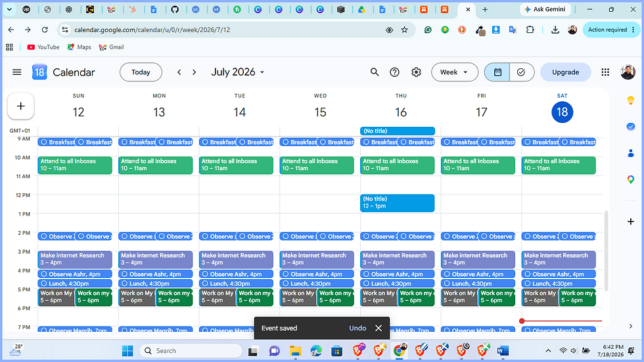Viewport: 644px width, 362px height.
Task: Click the Upgrade button
Action: (x=566, y=72)
